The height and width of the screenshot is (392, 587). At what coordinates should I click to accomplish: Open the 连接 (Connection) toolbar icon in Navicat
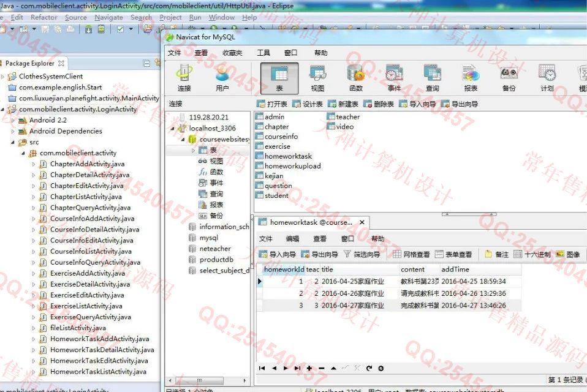coord(184,78)
